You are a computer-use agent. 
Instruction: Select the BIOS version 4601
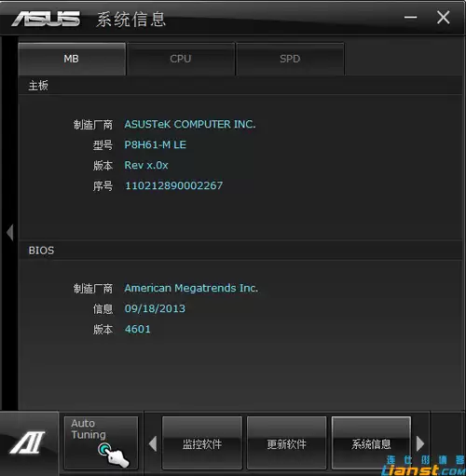[137, 329]
